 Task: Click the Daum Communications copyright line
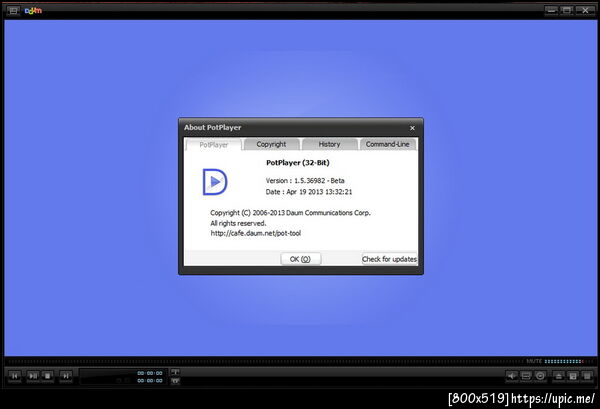pos(290,213)
